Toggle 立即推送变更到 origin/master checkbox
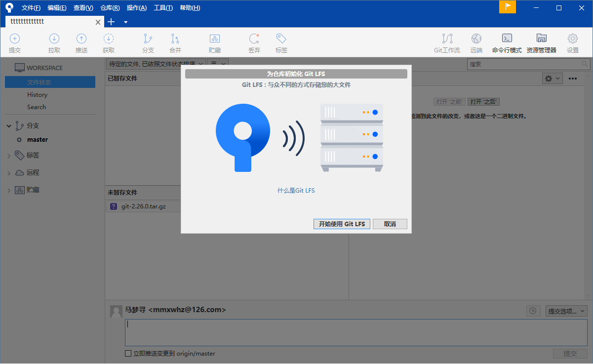The height and width of the screenshot is (364, 593). pos(128,354)
